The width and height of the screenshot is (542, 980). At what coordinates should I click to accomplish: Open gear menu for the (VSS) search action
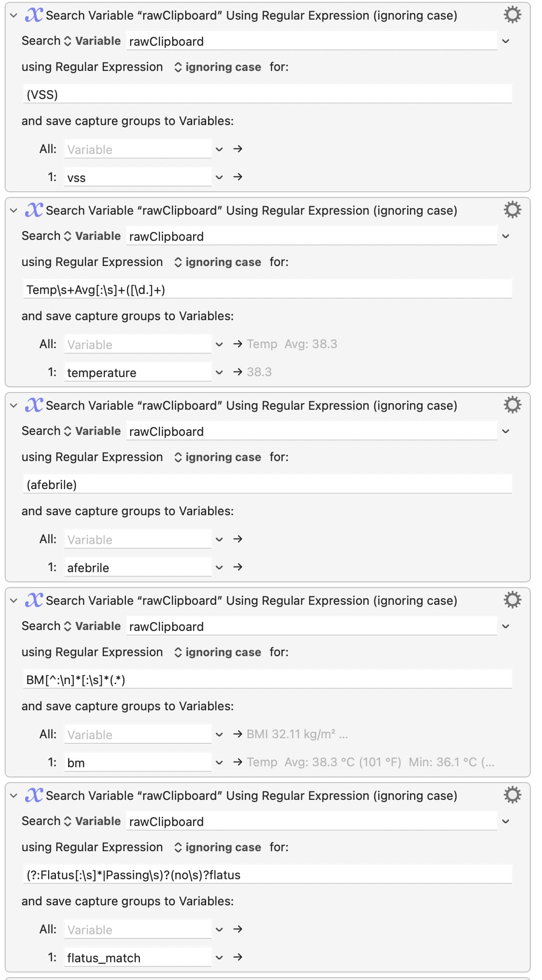[x=512, y=15]
